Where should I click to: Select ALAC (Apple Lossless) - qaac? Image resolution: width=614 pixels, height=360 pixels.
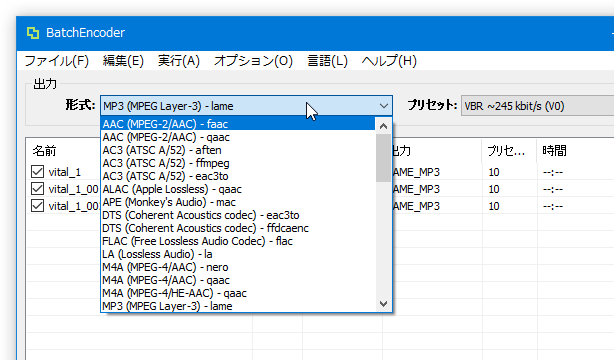tap(238, 189)
